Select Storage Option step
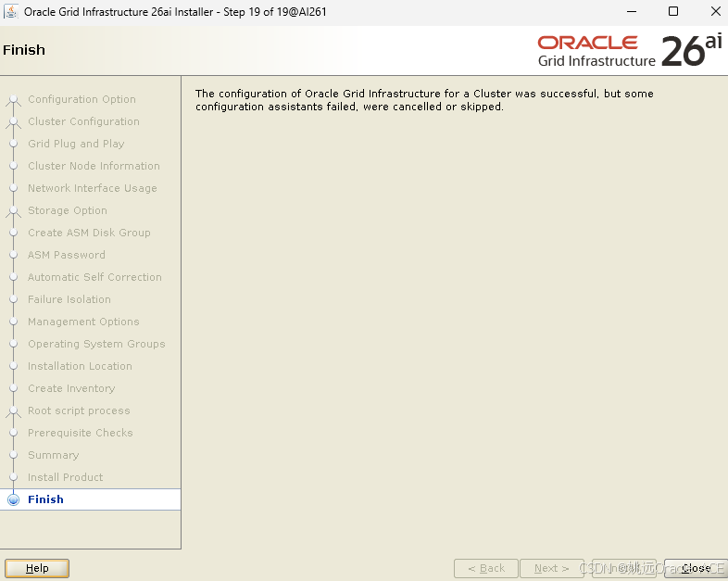Viewport: 728px width, 581px height. coord(68,210)
